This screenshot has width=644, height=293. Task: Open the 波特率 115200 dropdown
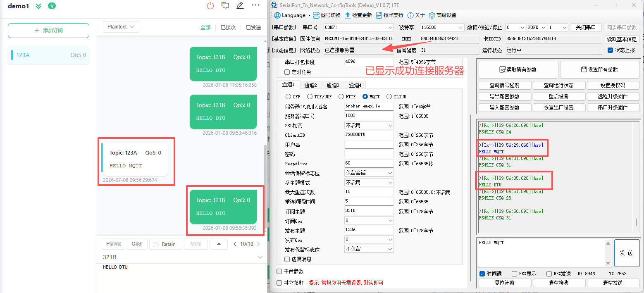442,27
